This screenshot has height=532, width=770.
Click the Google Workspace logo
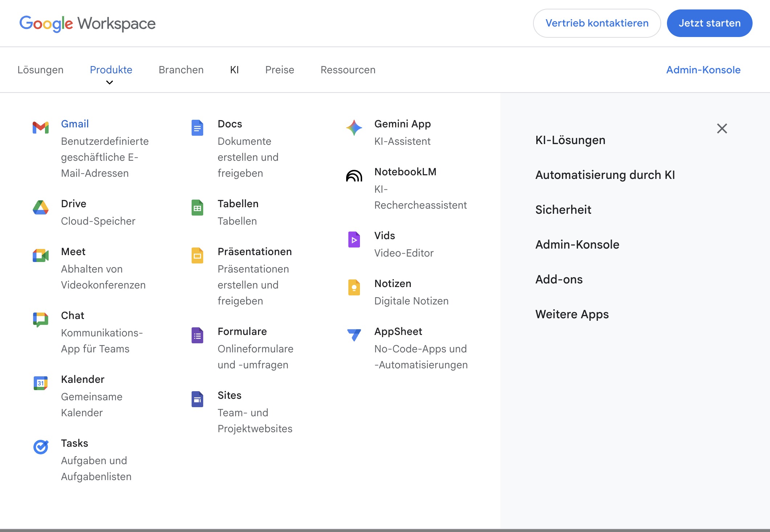[x=87, y=24]
